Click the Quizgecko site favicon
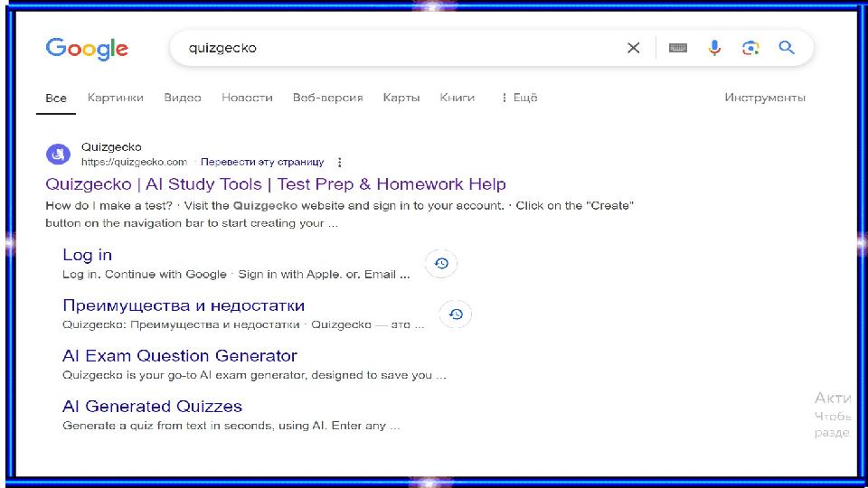The width and height of the screenshot is (868, 488). (58, 155)
